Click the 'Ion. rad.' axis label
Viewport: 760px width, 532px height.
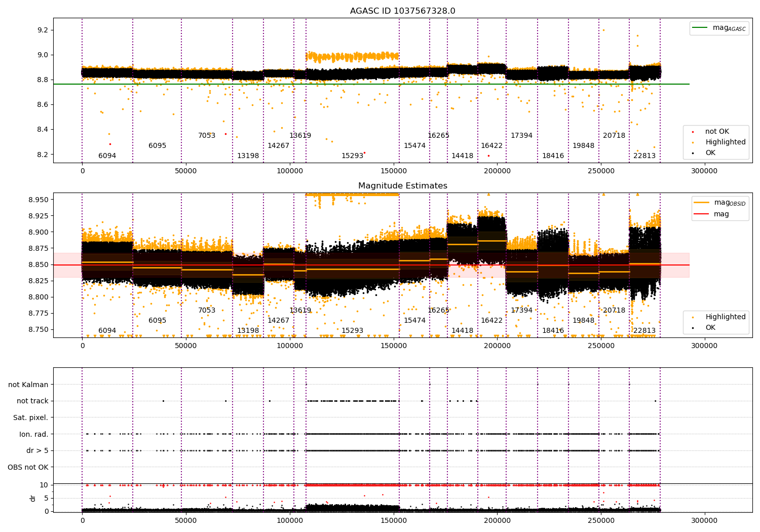34,435
